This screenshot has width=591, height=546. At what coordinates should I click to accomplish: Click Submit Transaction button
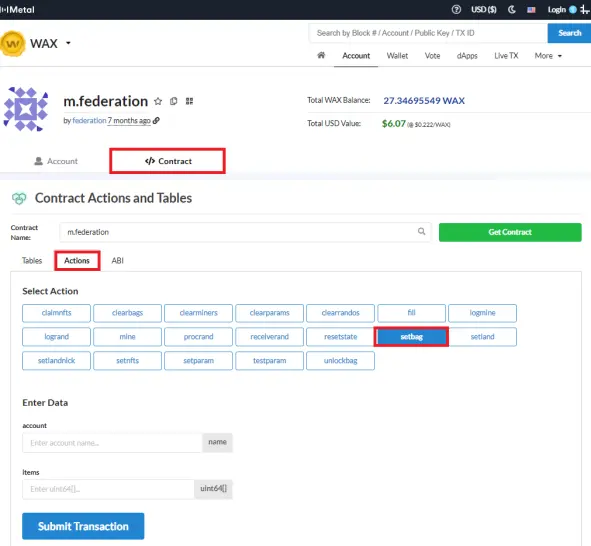pyautogui.click(x=83, y=526)
